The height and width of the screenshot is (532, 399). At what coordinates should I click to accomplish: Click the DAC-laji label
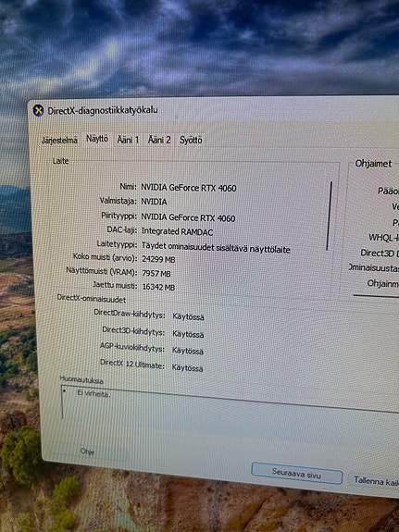point(122,229)
